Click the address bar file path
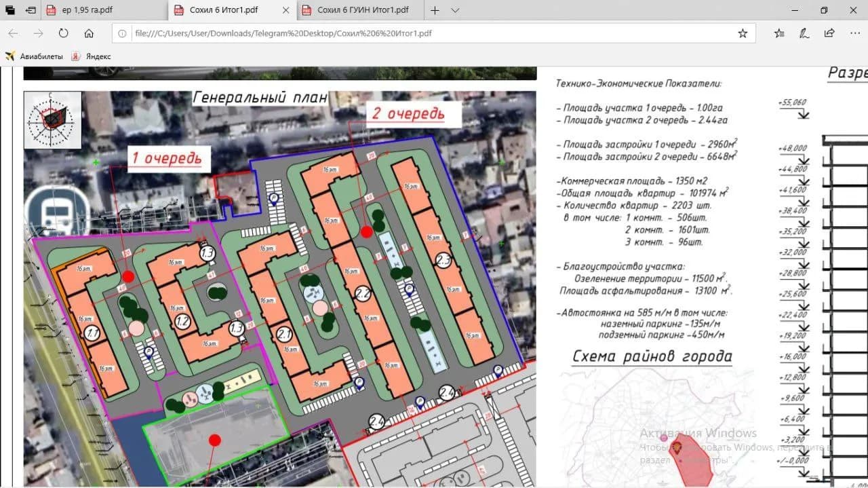The width and height of the screenshot is (868, 488). click(x=283, y=33)
